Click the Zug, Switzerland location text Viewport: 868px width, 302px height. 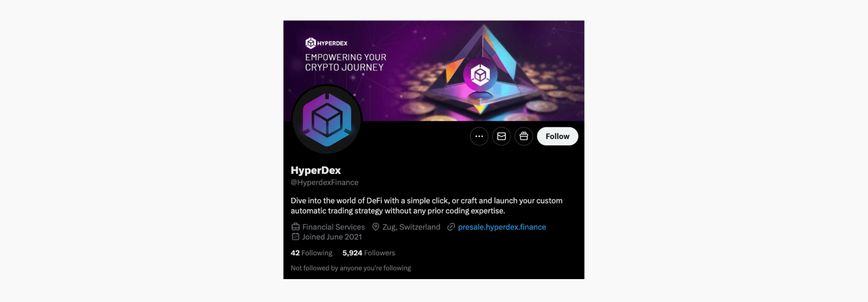coord(412,227)
